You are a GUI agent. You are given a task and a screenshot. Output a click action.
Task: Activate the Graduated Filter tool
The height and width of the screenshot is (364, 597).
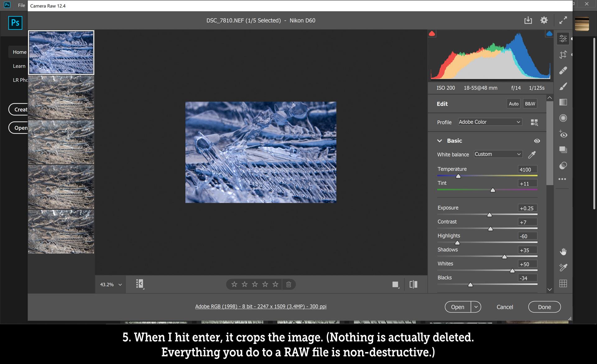[563, 102]
